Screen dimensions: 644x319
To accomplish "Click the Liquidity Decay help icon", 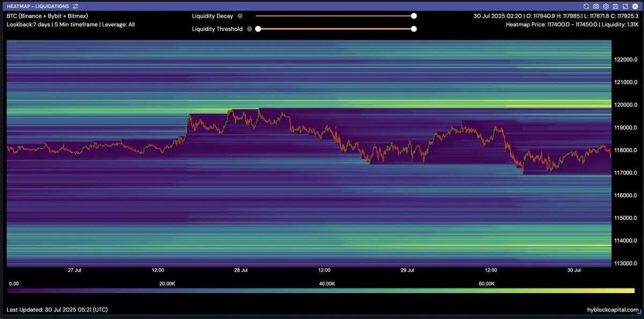I will point(240,16).
